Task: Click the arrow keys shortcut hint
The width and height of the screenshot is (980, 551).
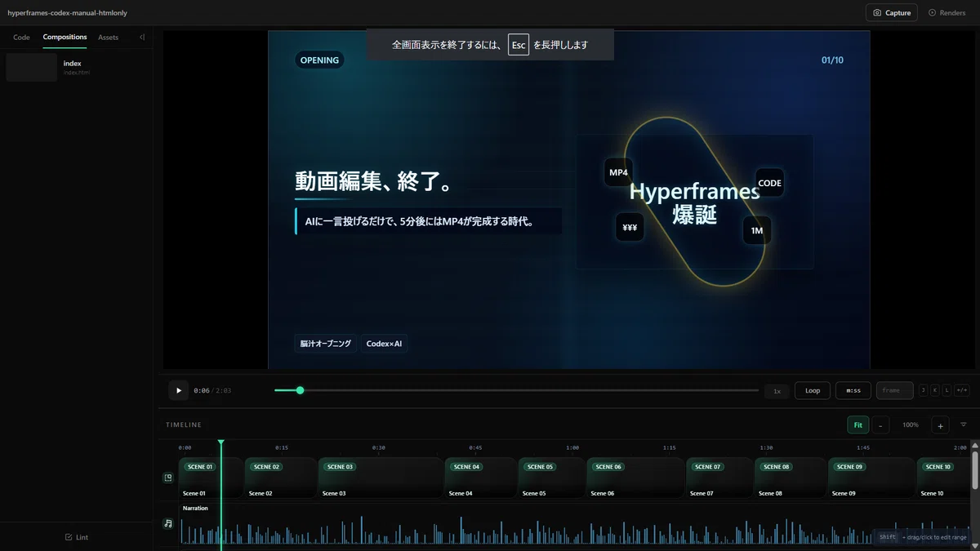Action: (x=962, y=390)
